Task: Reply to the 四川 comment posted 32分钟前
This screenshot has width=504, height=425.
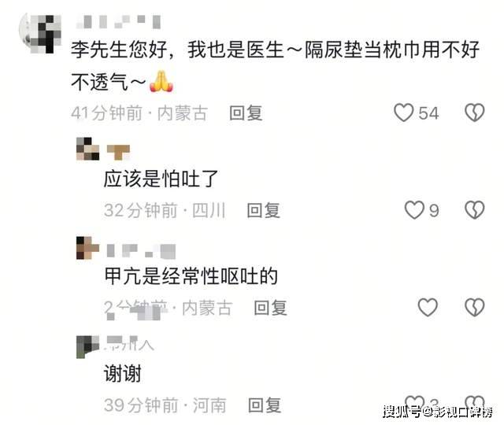Action: coord(264,211)
